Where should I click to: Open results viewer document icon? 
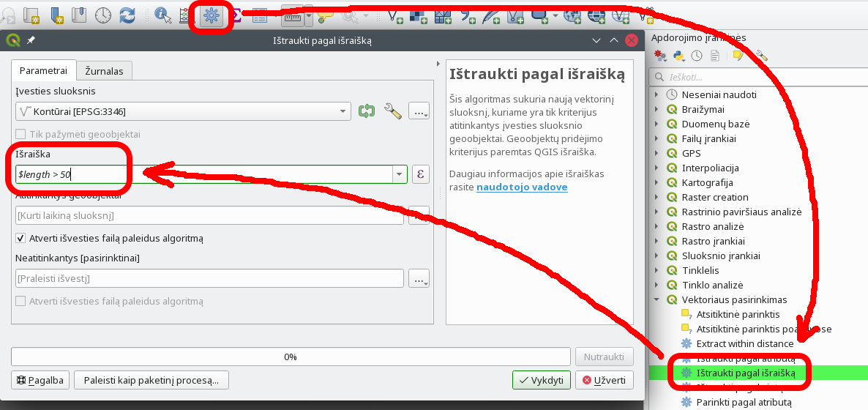point(715,56)
